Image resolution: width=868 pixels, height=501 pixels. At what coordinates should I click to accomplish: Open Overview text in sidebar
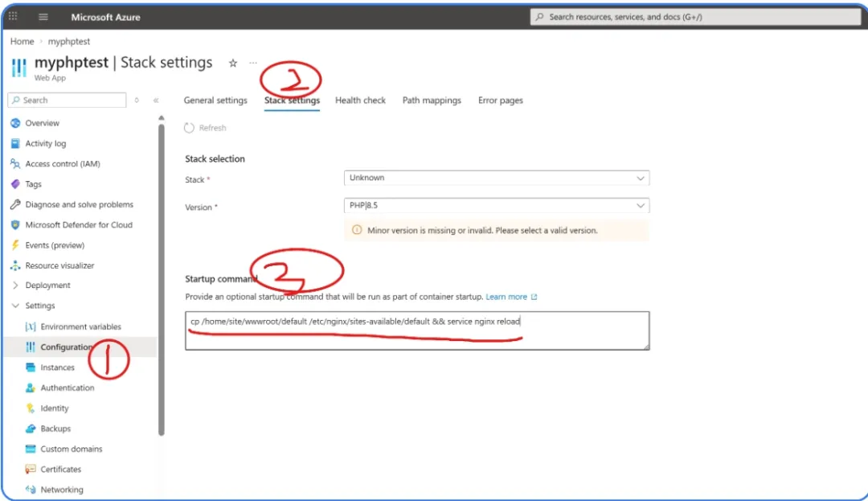coord(42,123)
